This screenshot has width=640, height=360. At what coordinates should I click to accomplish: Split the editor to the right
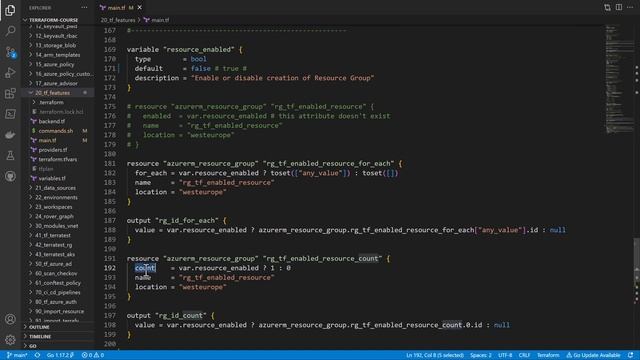[x=619, y=7]
